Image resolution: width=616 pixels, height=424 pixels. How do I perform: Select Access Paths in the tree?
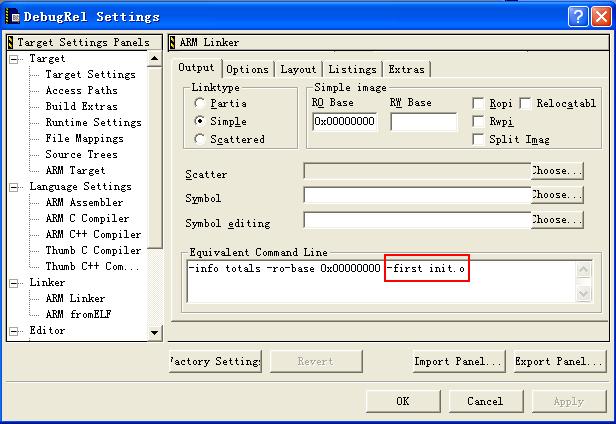pyautogui.click(x=81, y=91)
